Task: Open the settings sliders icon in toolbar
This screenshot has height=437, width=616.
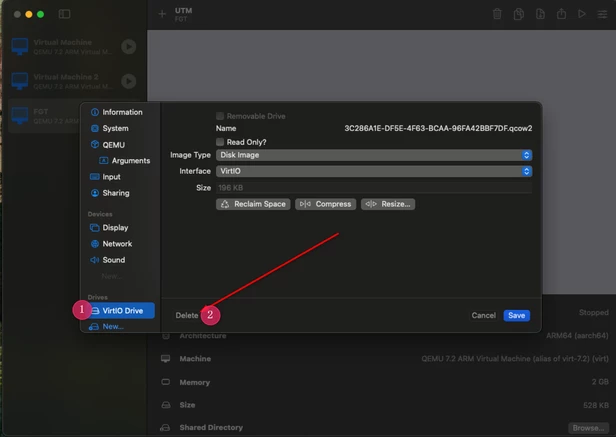Action: pos(602,15)
